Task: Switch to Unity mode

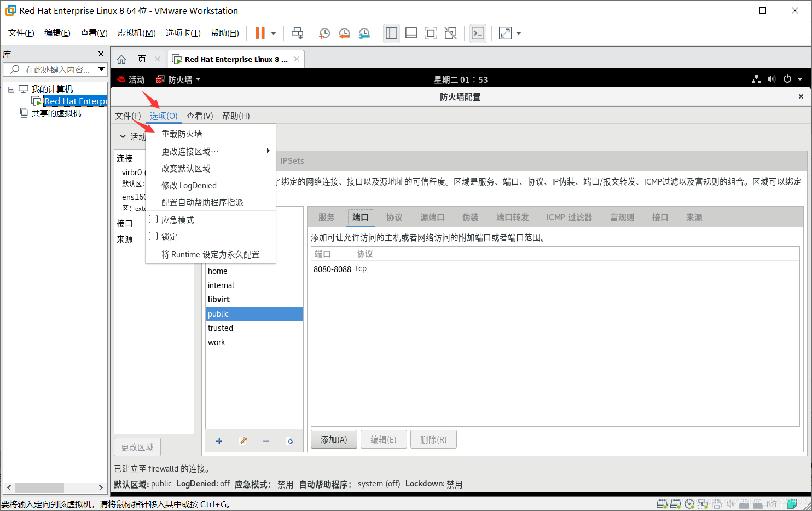Action: click(x=450, y=33)
